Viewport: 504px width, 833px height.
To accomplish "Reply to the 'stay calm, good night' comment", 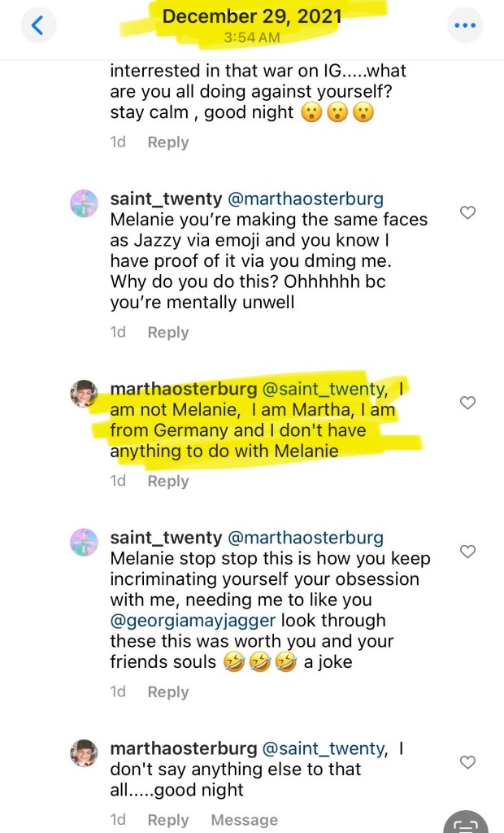I will click(x=167, y=142).
